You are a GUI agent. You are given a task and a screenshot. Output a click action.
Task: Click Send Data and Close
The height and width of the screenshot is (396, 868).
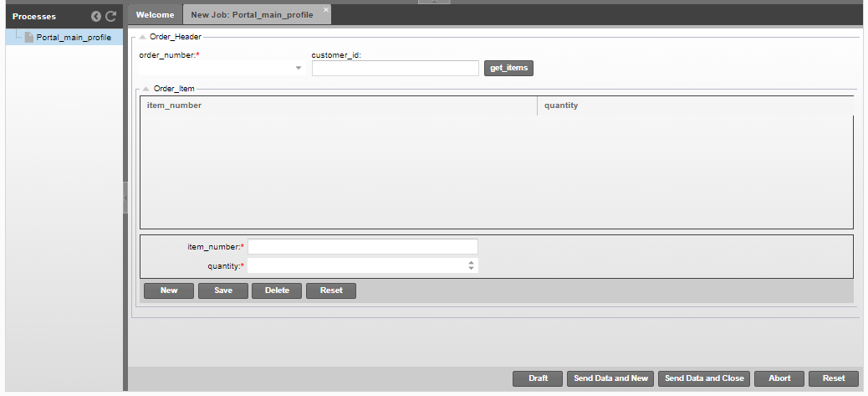704,378
